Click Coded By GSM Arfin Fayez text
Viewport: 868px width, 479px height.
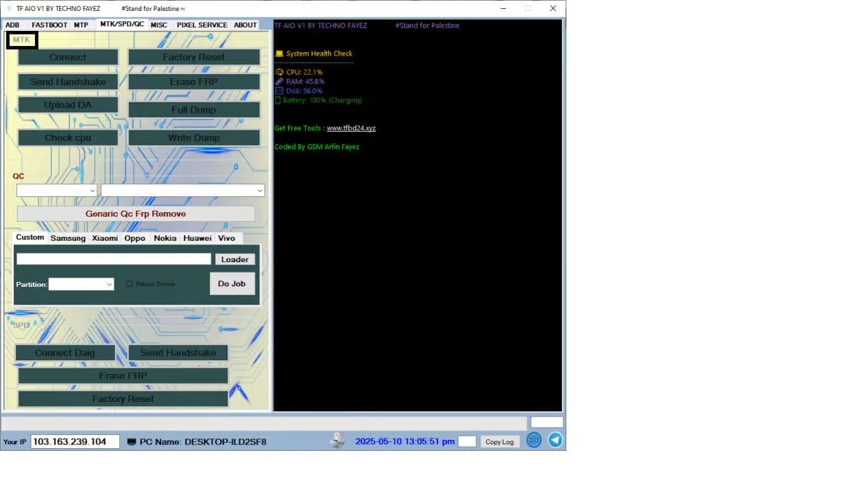coord(317,147)
